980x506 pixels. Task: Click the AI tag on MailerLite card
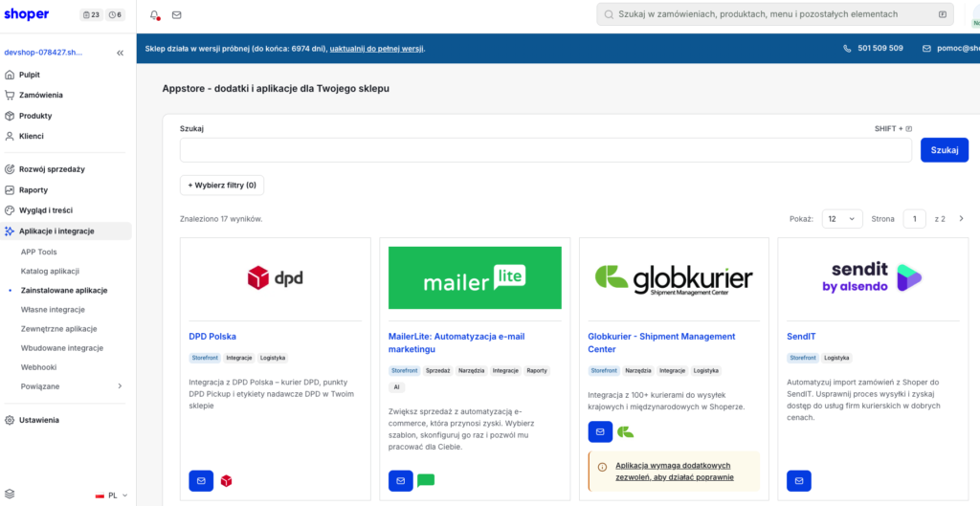click(x=397, y=387)
